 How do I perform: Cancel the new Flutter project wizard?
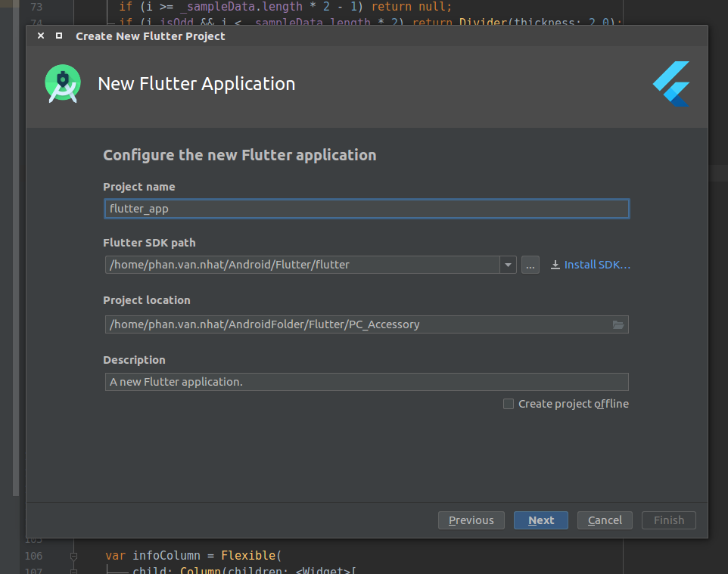(x=605, y=520)
